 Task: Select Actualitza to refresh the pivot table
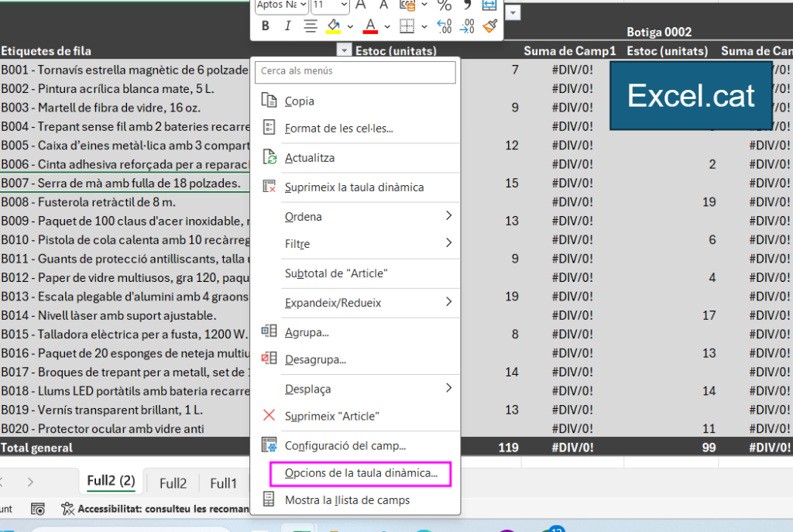coord(355,158)
